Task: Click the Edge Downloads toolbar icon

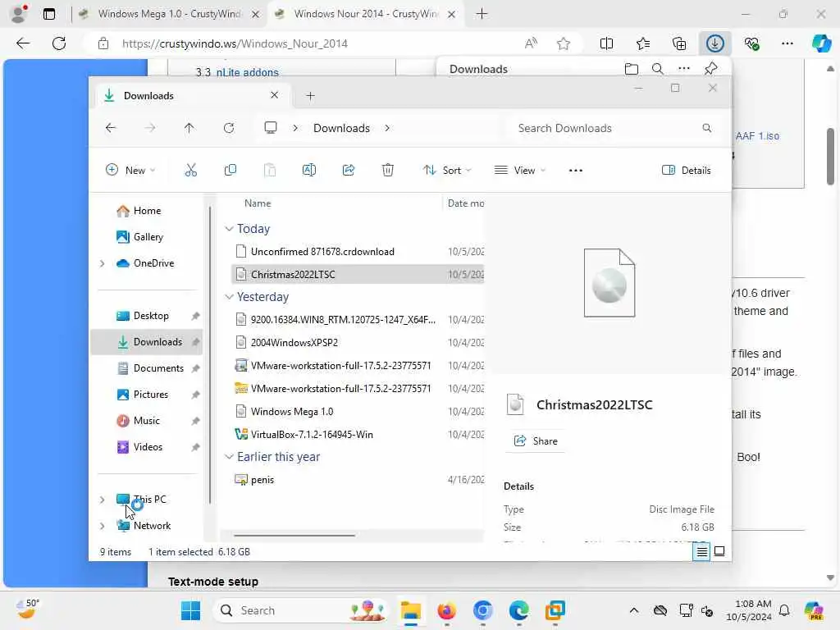Action: click(715, 43)
